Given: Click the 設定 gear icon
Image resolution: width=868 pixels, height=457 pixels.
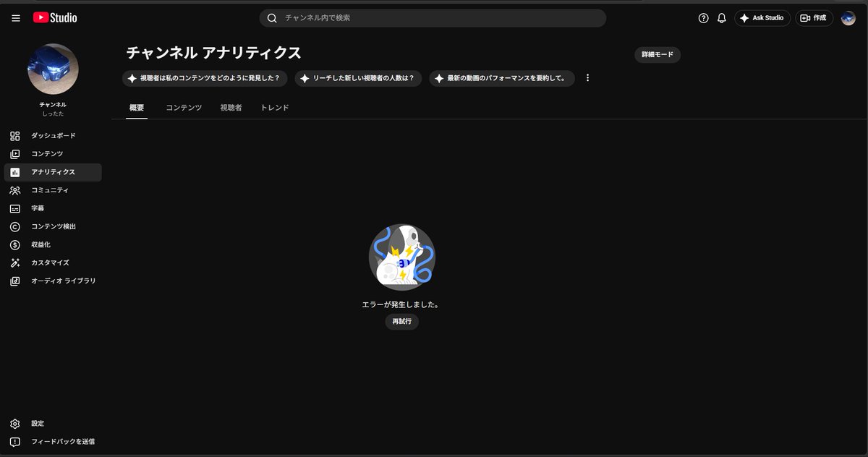Looking at the screenshot, I should click(x=15, y=423).
